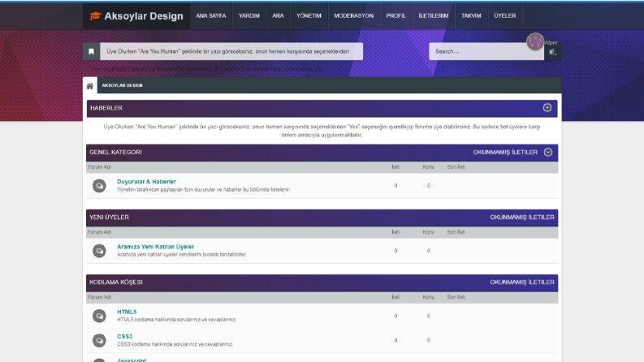
Task: Click OKUNMAMIŞ İLETİLER in GENEL KATEGORİ header
Action: [505, 153]
